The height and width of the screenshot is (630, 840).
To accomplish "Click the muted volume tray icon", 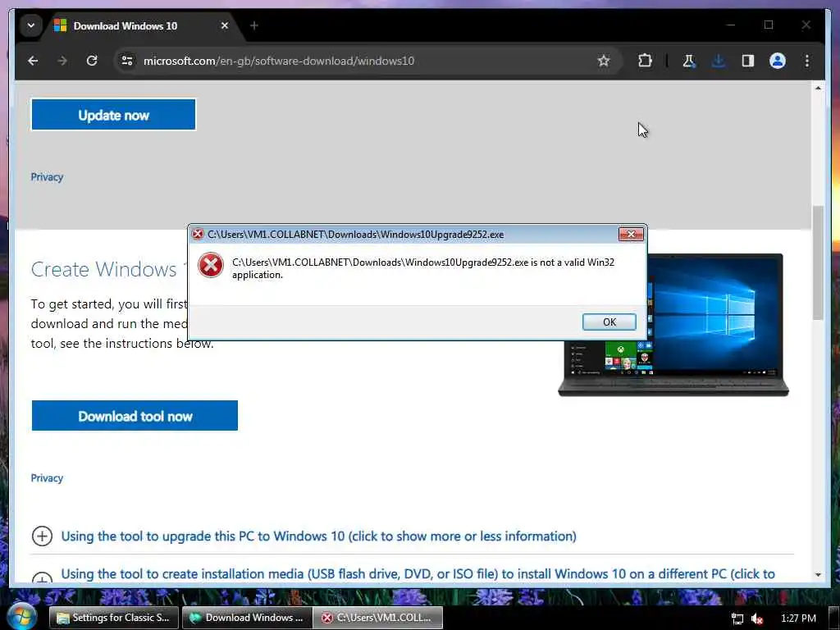I will pos(757,619).
